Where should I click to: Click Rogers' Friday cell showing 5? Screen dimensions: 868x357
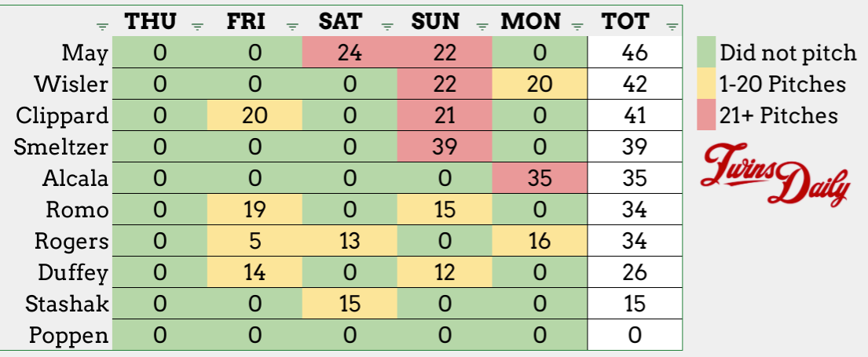[255, 239]
